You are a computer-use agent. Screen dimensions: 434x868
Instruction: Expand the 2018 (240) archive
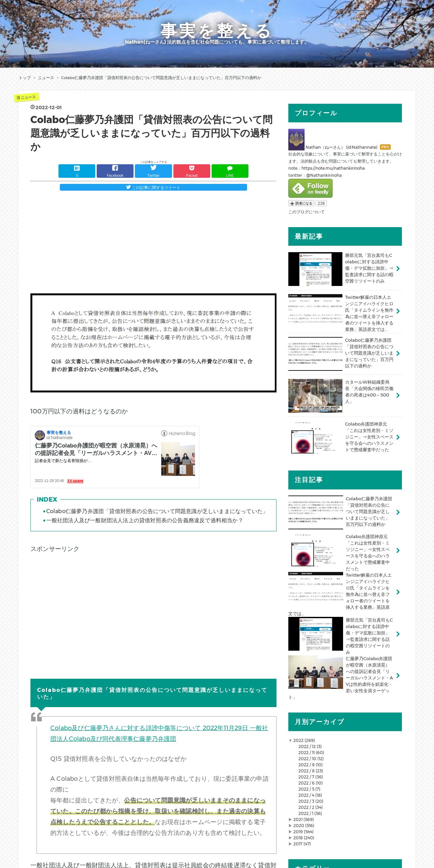click(290, 838)
